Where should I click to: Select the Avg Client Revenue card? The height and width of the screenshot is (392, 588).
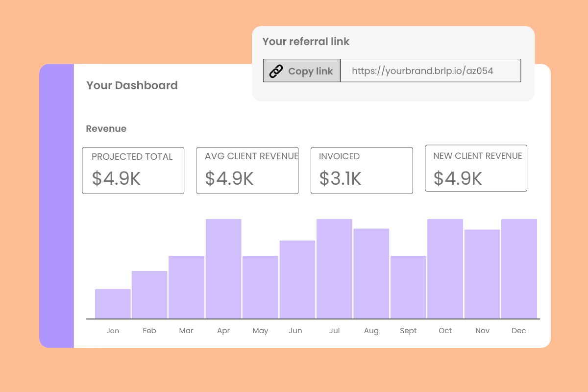click(x=247, y=171)
